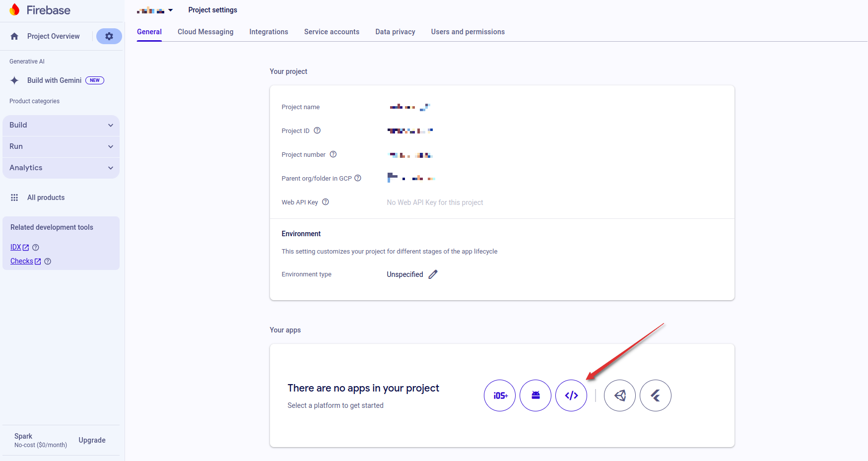Click the 'Your apps' section heading
The height and width of the screenshot is (461, 868).
click(x=285, y=330)
